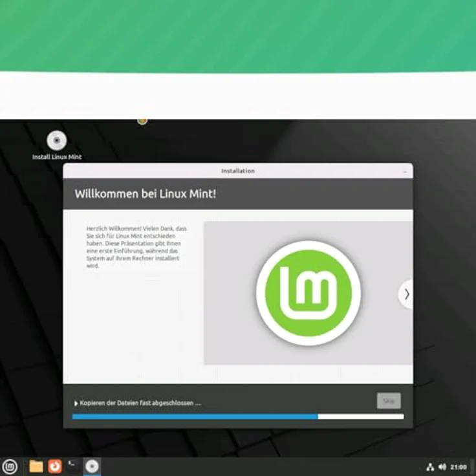Select the installer disc in the taskbar

click(x=92, y=466)
